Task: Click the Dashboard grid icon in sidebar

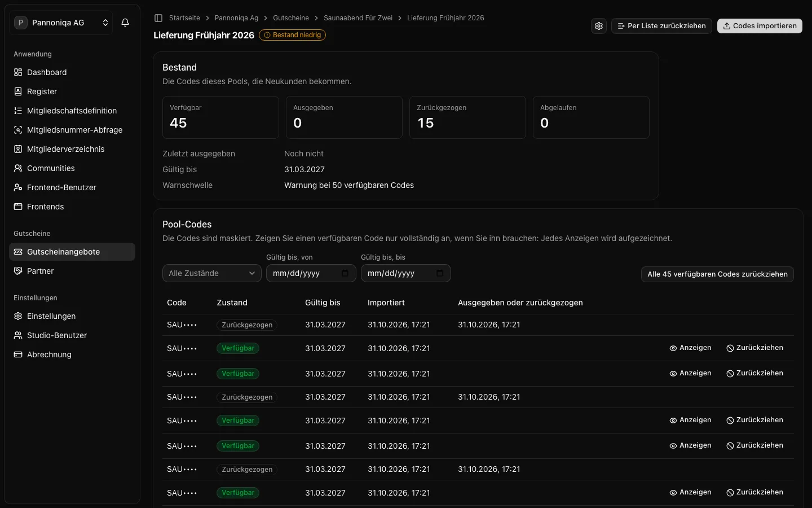Action: tap(18, 72)
